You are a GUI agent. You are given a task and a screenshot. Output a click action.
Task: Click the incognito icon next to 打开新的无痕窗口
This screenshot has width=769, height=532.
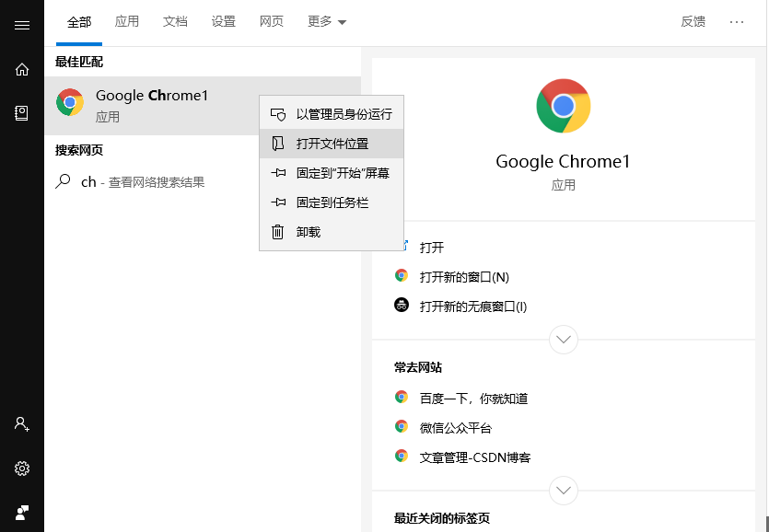[x=402, y=305]
